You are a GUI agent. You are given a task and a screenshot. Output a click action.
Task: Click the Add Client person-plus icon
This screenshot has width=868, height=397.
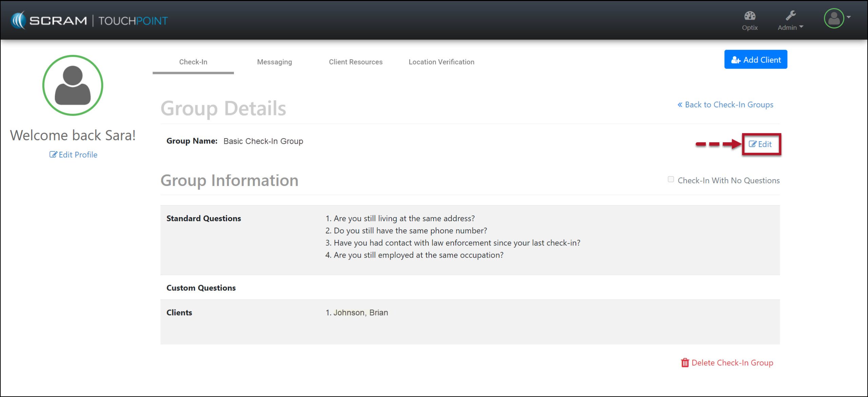point(735,60)
